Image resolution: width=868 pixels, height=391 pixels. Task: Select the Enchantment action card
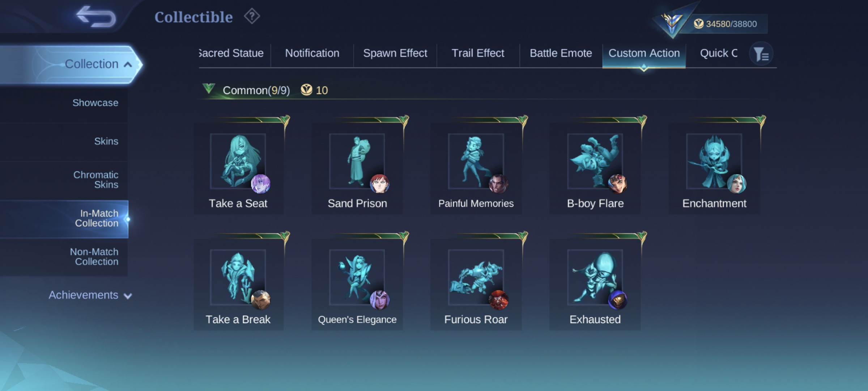coord(714,168)
